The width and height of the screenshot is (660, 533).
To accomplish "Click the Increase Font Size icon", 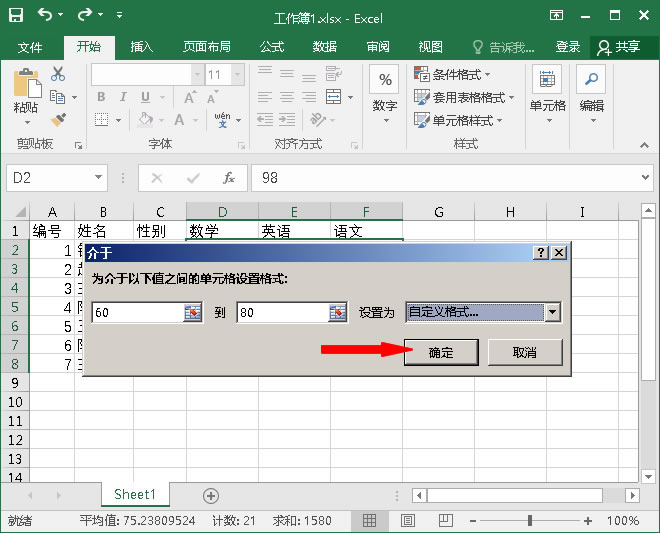I will 190,97.
